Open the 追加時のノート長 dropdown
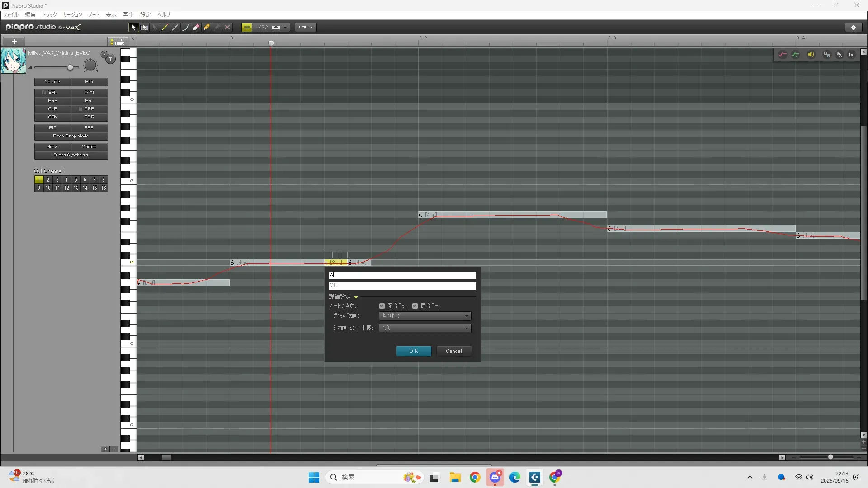 [425, 328]
